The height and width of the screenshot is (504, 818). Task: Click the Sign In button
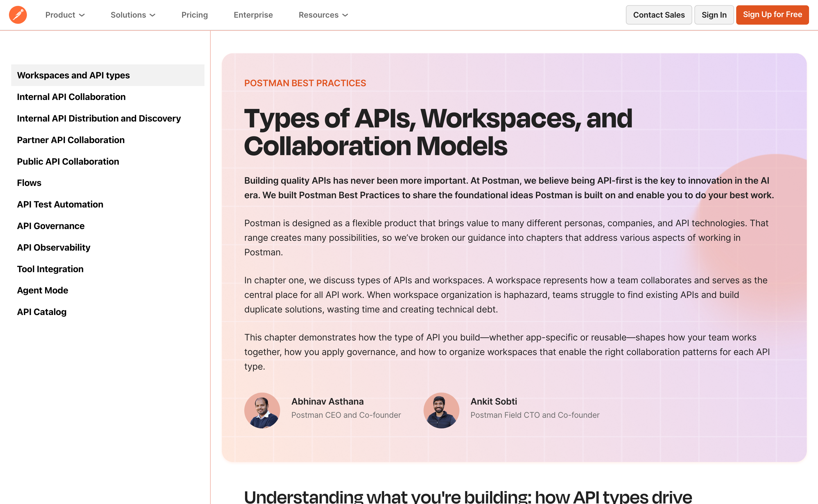tap(714, 15)
